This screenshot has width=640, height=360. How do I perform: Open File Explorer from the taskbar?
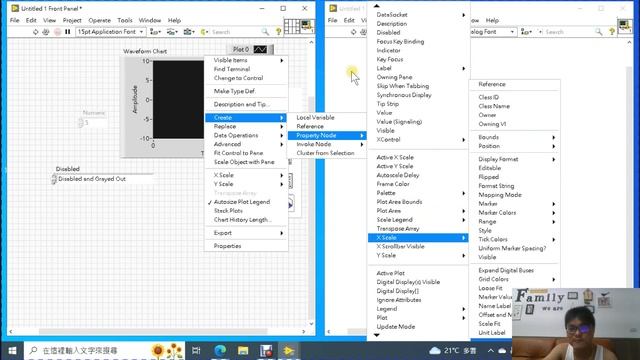[x=243, y=351]
